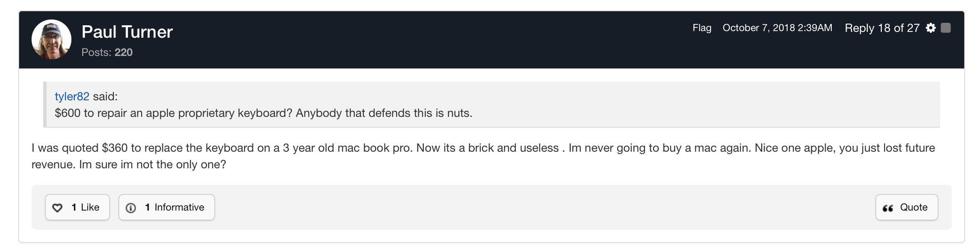
Task: Click the info circle icon beside Informative
Action: (x=131, y=208)
